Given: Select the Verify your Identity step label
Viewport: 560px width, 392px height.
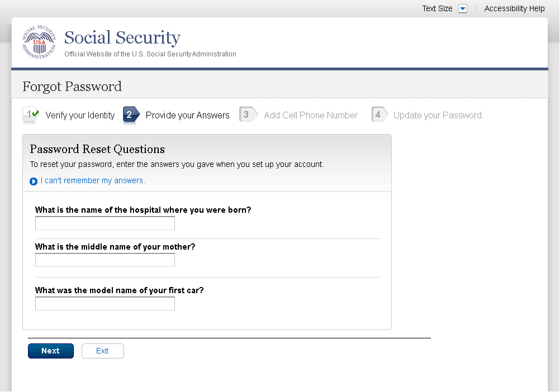Looking at the screenshot, I should coord(80,115).
